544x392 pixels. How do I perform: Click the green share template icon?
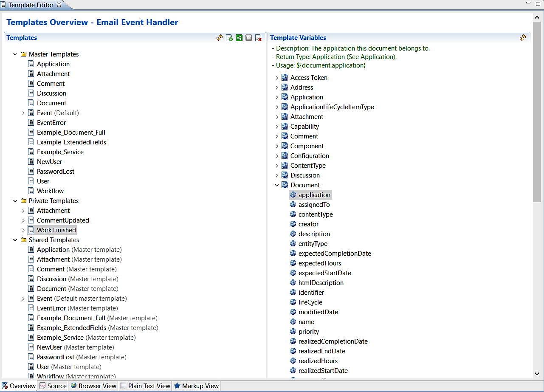pos(239,38)
